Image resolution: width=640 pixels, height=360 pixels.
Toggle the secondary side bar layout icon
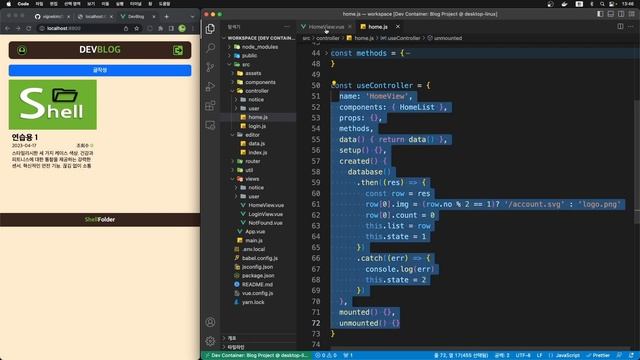tap(621, 14)
